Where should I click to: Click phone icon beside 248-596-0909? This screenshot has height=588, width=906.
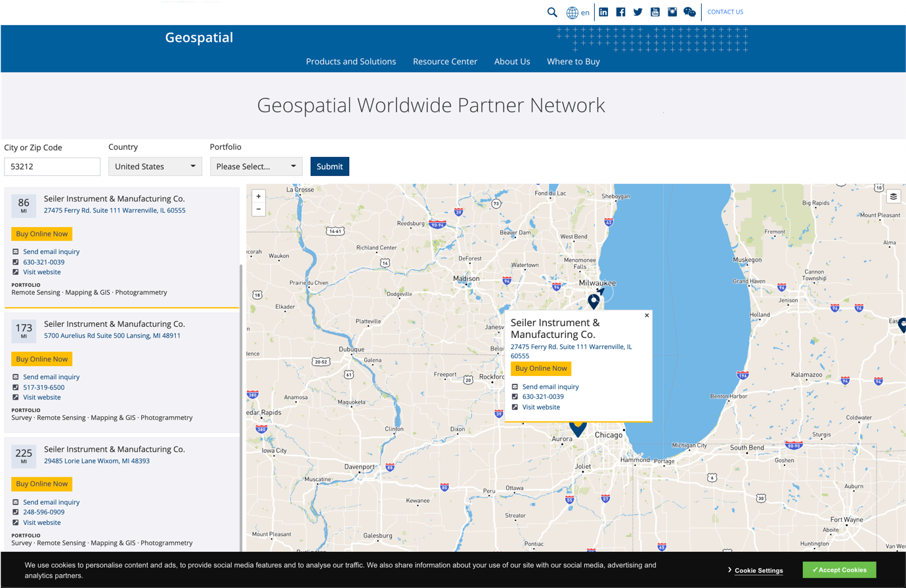tap(15, 512)
